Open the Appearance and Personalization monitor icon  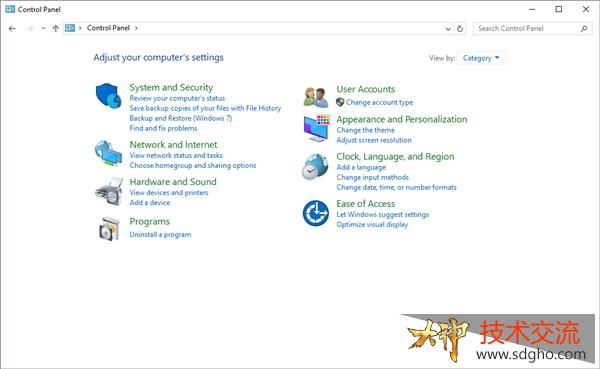coord(316,128)
